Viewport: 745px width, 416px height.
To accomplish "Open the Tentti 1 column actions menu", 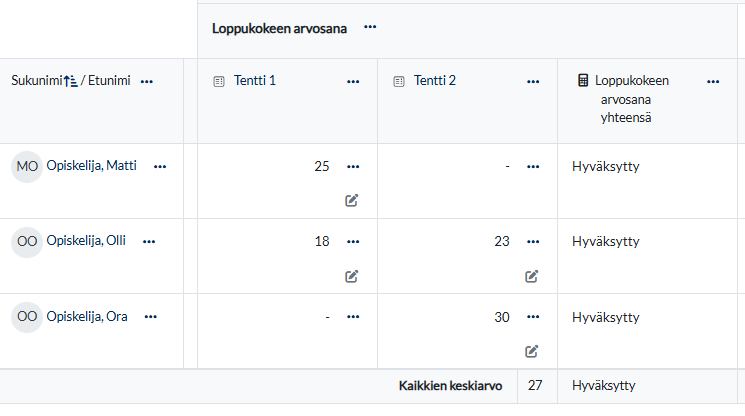I will 352,81.
